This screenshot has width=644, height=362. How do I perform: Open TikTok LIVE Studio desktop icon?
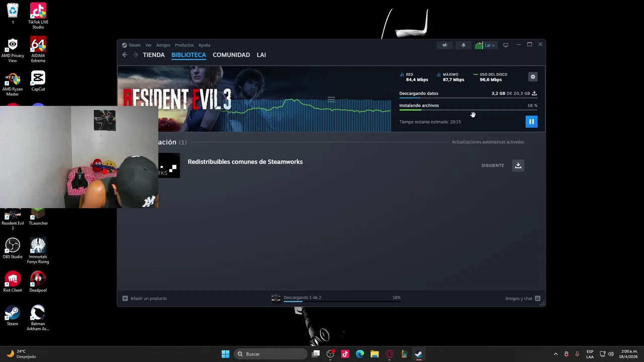click(38, 16)
